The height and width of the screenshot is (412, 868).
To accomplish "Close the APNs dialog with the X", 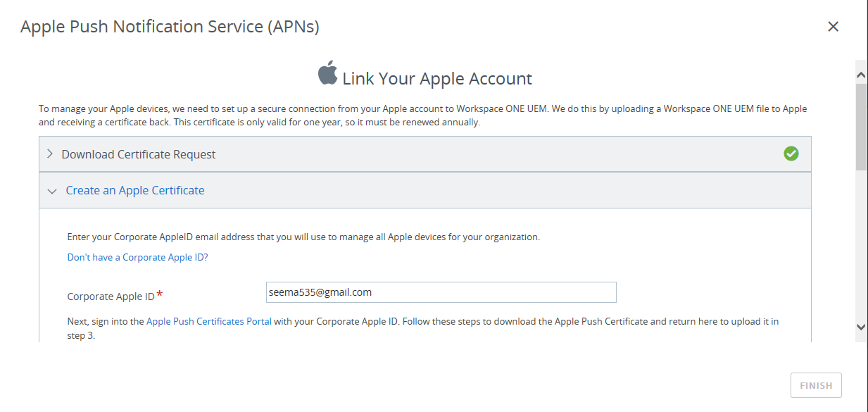I will coord(833,27).
